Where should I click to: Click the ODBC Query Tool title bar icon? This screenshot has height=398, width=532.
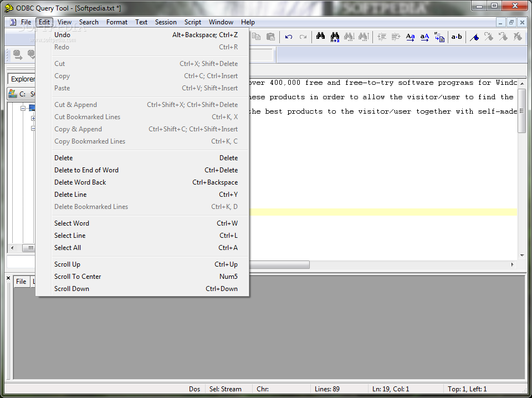pos(9,8)
